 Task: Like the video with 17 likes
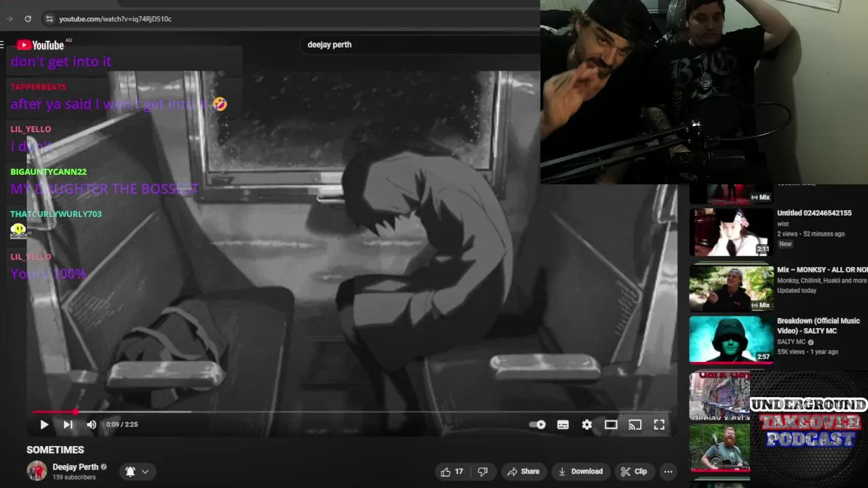point(452,472)
